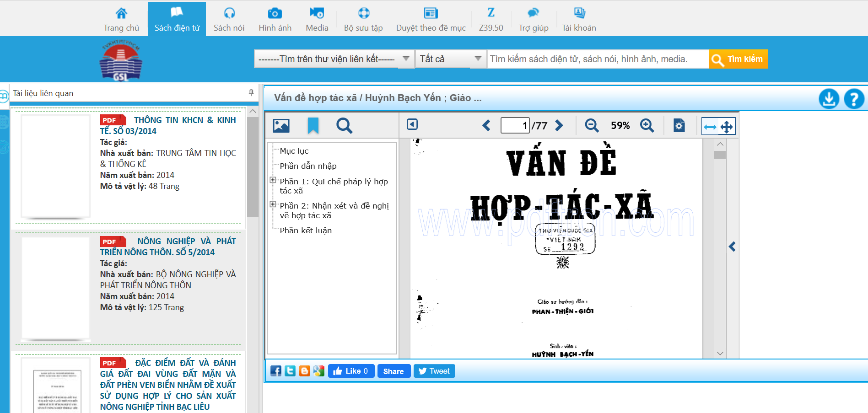This screenshot has width=868, height=413.
Task: Click the left sidebar book icon
Action: 4,96
